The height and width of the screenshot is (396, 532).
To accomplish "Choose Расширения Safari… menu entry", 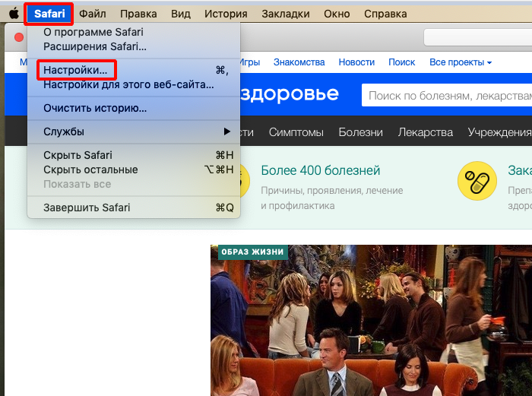I will click(134, 46).
